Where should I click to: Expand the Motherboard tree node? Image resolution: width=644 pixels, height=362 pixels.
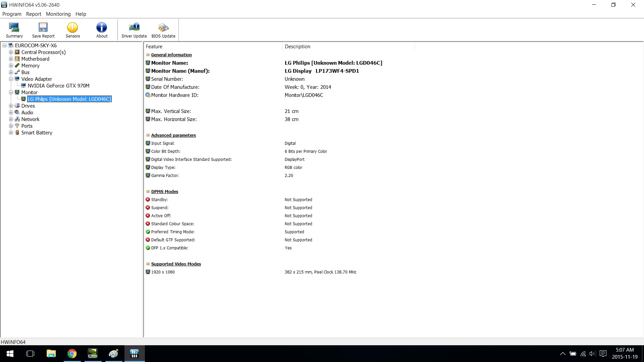11,59
